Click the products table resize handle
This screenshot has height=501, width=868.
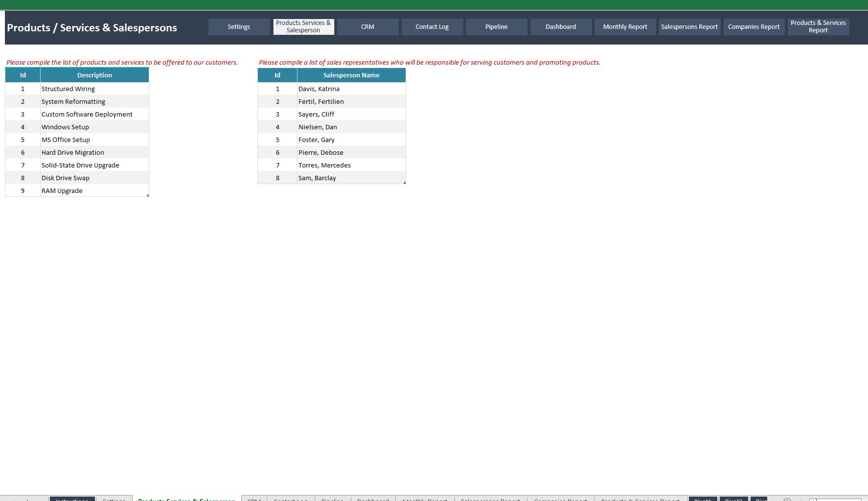pyautogui.click(x=148, y=195)
